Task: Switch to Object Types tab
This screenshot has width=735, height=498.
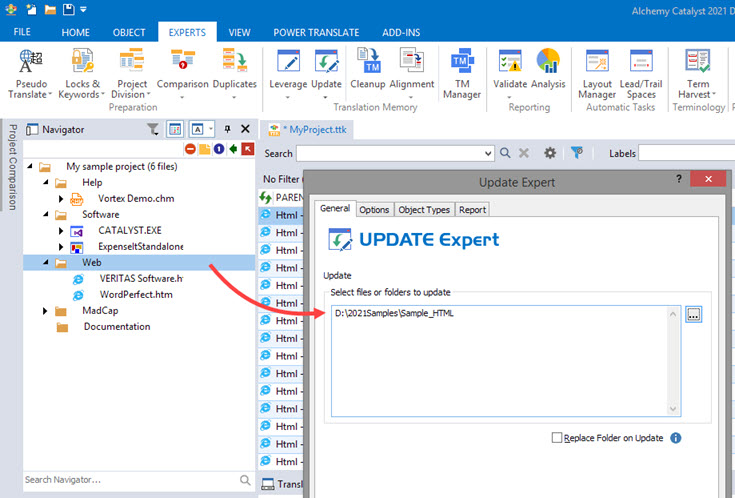Action: [x=424, y=210]
